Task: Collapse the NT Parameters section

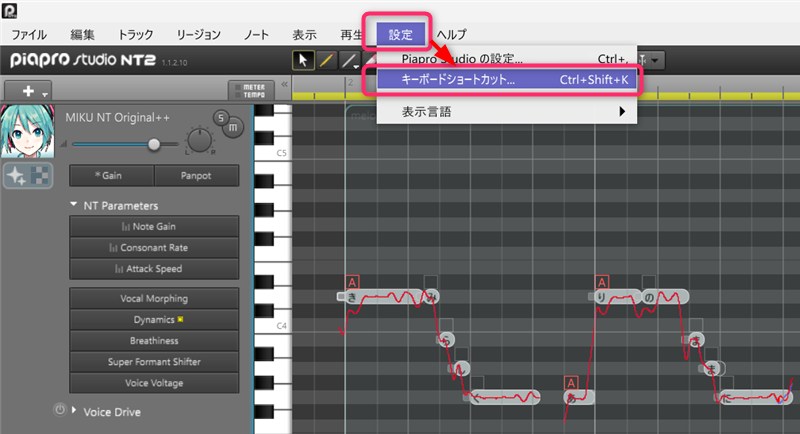Action: pyautogui.click(x=73, y=204)
